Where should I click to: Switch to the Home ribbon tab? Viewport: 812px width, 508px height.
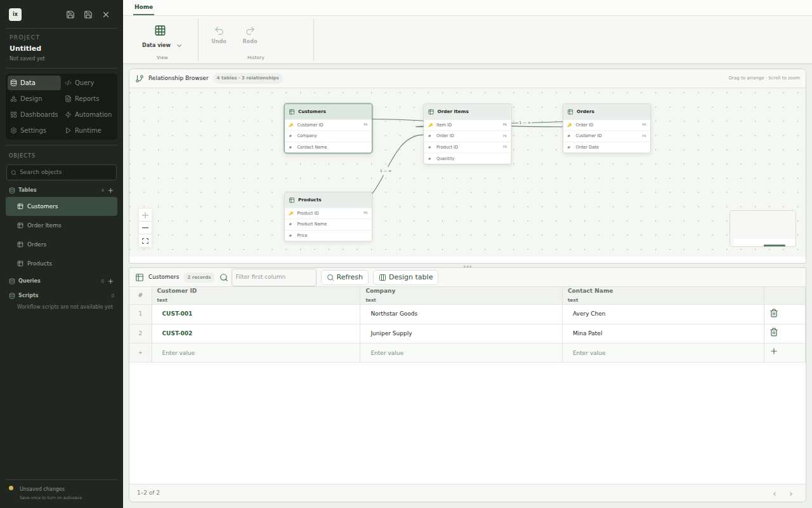[143, 7]
